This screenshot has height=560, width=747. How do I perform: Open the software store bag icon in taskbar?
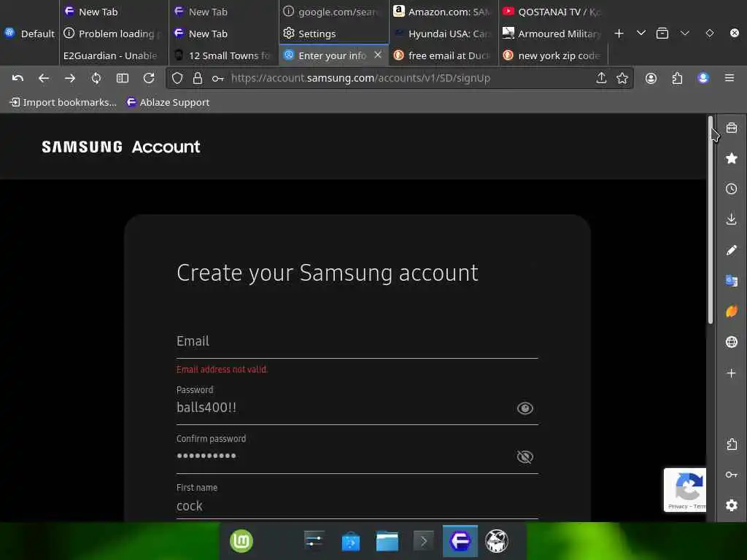click(351, 542)
